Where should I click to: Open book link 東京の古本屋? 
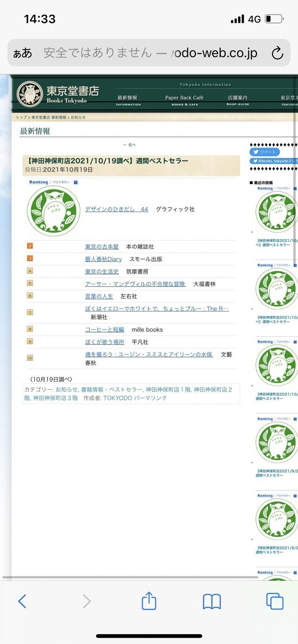click(102, 247)
